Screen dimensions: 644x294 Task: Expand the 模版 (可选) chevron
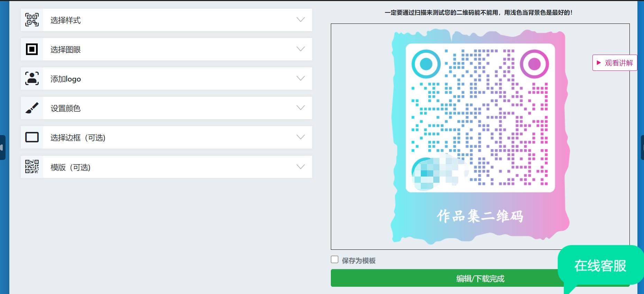coord(301,167)
